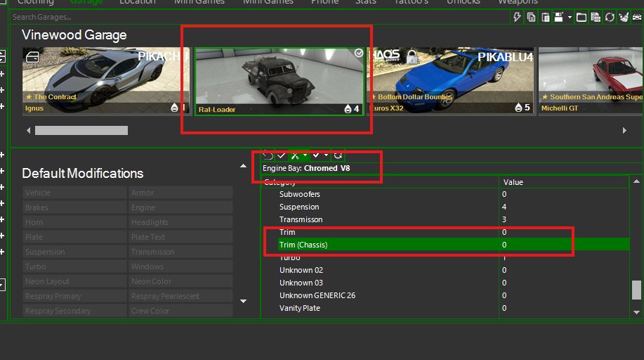644x360 pixels.
Task: Click the Neon Color default modification button
Action: (180, 281)
